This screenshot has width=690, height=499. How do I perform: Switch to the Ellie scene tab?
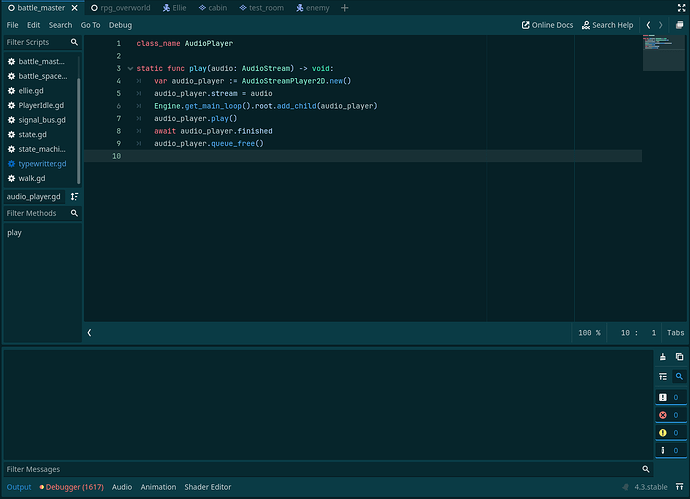175,8
